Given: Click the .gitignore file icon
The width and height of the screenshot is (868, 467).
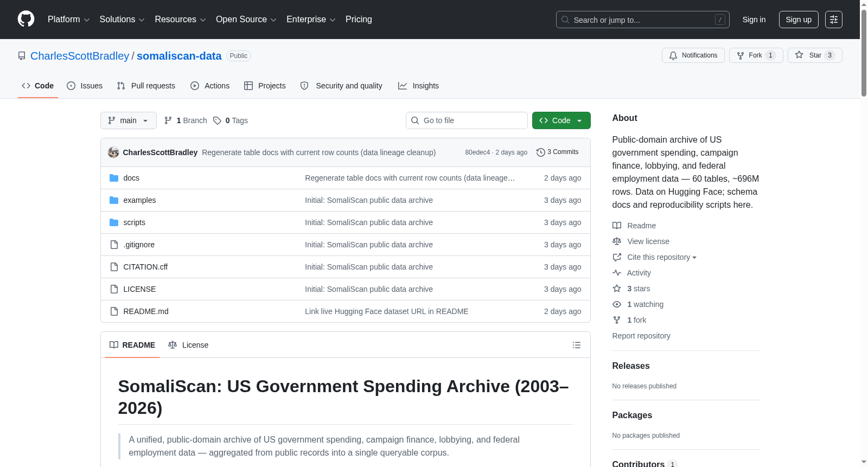Looking at the screenshot, I should click(x=114, y=245).
